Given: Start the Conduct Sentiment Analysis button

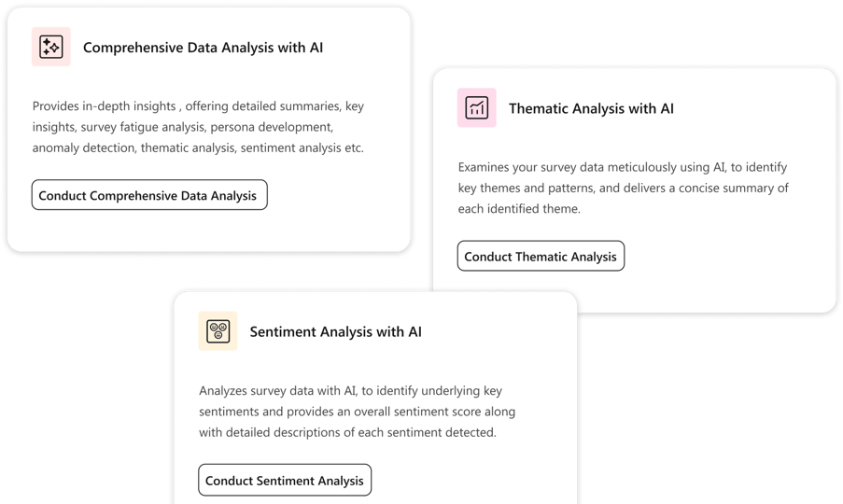Looking at the screenshot, I should tap(285, 481).
